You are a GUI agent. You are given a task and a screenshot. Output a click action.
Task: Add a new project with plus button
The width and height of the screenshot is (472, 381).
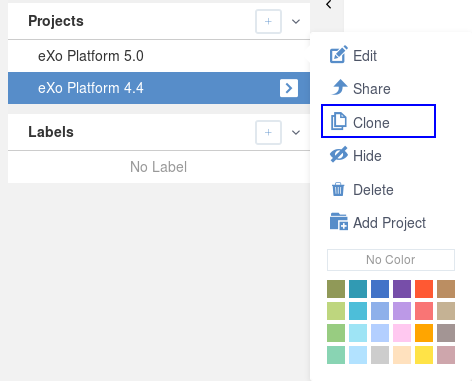click(x=268, y=22)
